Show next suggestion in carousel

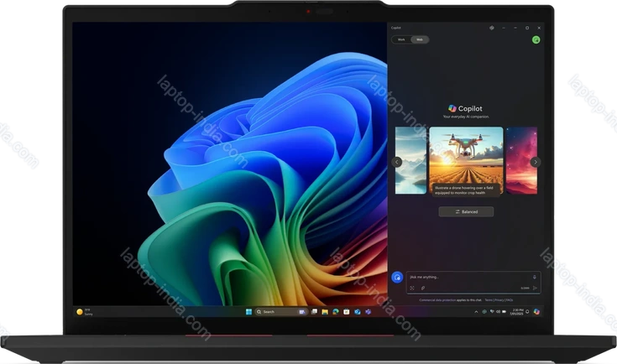pos(535,162)
